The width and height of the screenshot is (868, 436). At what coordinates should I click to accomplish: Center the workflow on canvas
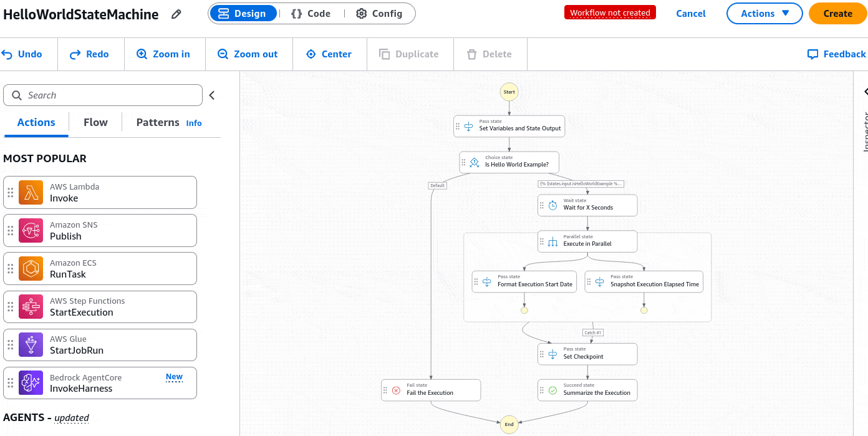click(x=329, y=54)
